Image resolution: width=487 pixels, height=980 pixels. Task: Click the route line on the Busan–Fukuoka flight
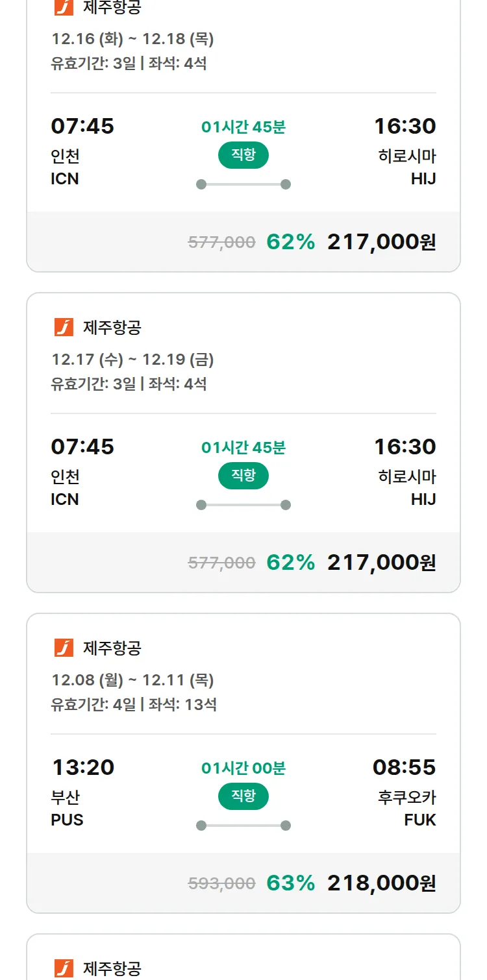(x=243, y=826)
